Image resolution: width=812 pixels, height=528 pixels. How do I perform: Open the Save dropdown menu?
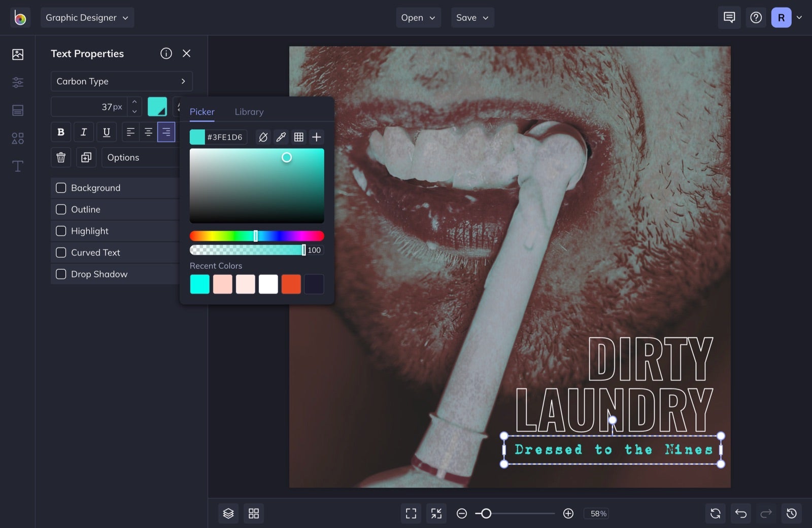pyautogui.click(x=472, y=17)
